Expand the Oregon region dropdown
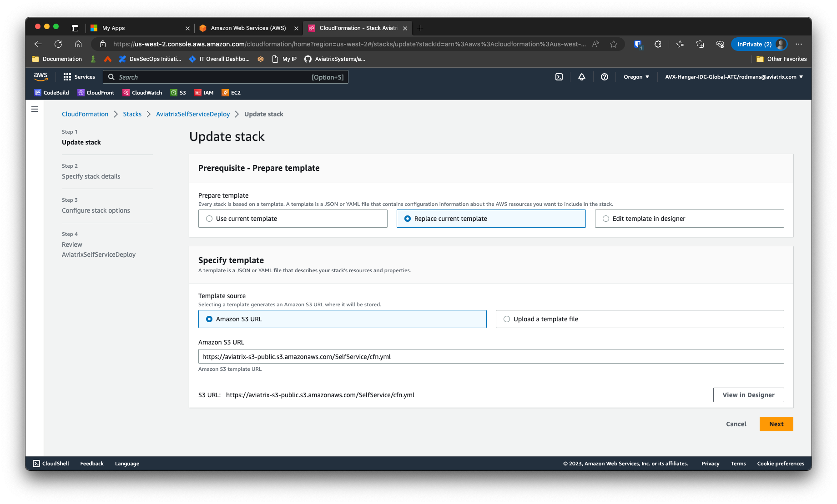837x504 pixels. pyautogui.click(x=636, y=77)
